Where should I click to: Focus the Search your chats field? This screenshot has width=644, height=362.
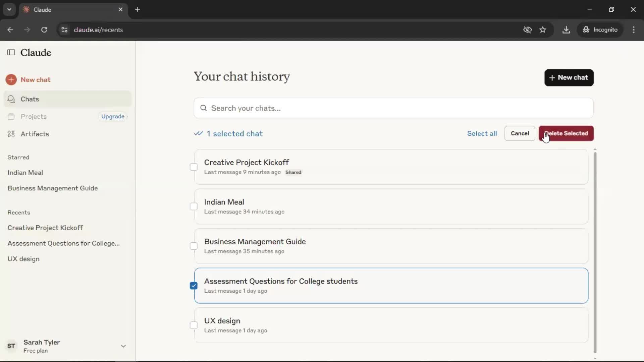393,108
